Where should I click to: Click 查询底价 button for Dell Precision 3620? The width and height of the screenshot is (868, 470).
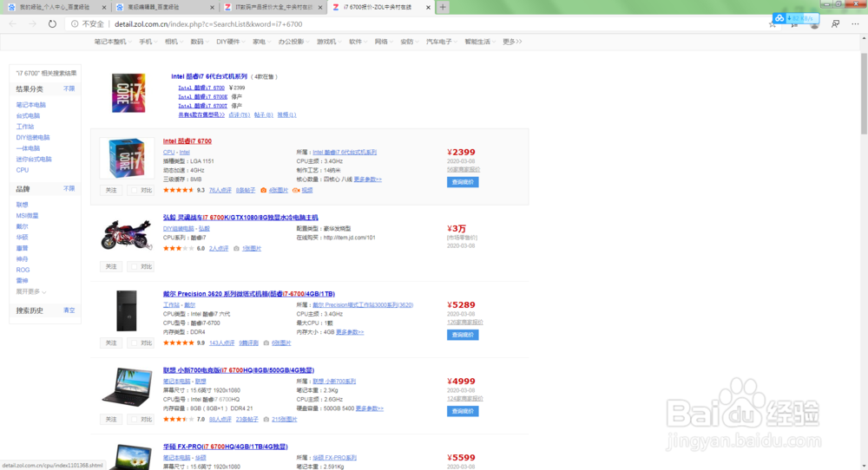pyautogui.click(x=463, y=335)
